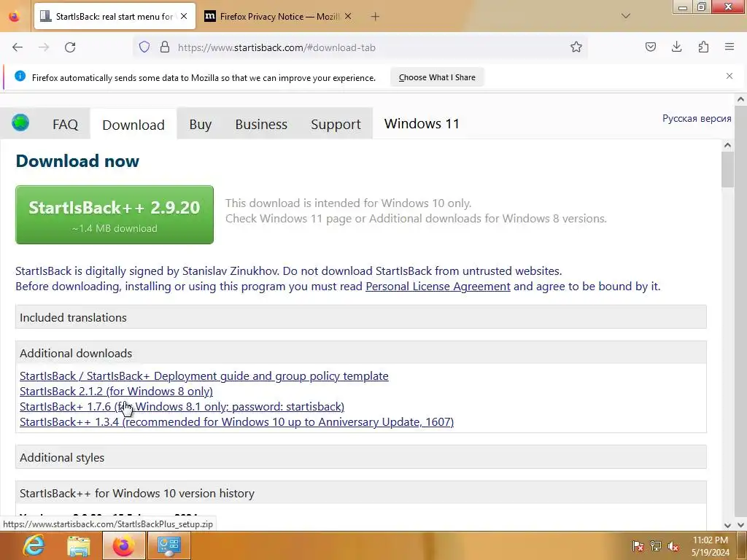Click the inner scrollbar down arrow

[727, 525]
